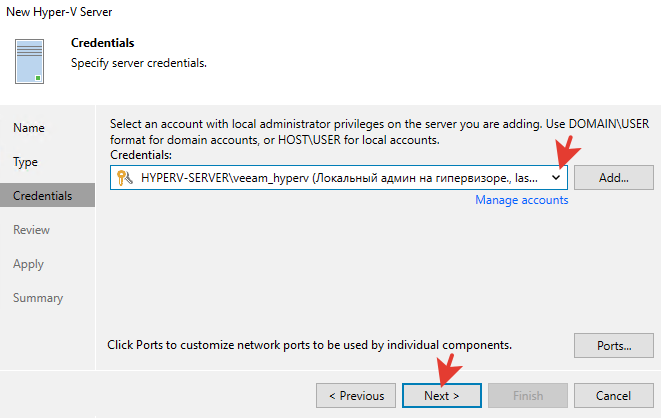Open the Ports... settings button
Viewport: 661px width, 418px height.
click(x=613, y=346)
